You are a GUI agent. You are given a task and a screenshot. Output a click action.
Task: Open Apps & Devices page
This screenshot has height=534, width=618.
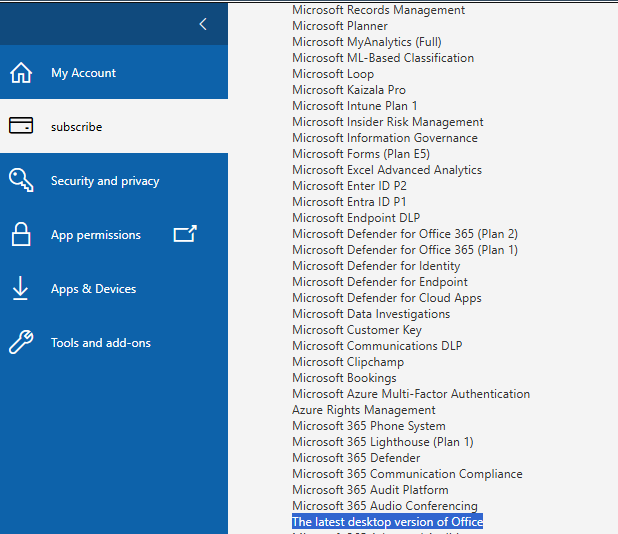(114, 288)
